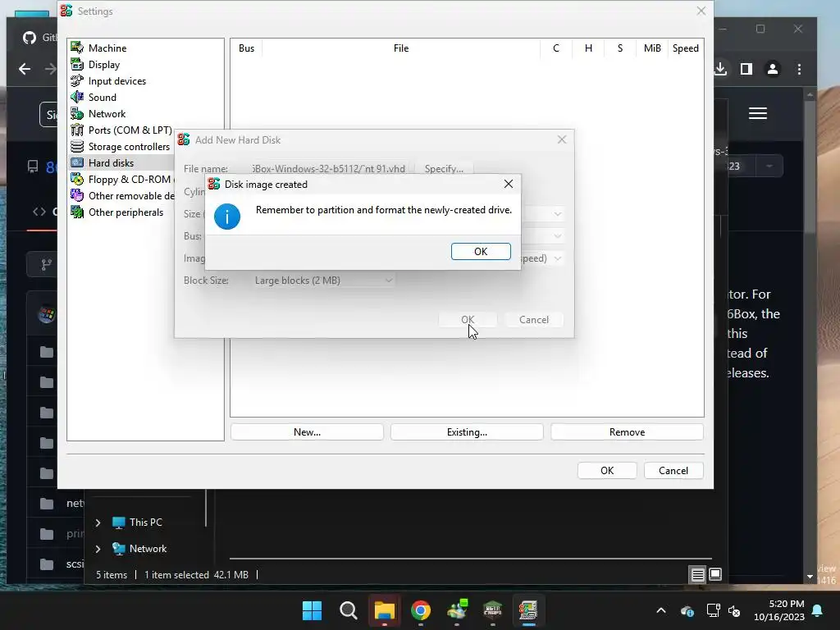Viewport: 840px width, 630px height.
Task: Open Sound settings category
Action: click(x=102, y=98)
